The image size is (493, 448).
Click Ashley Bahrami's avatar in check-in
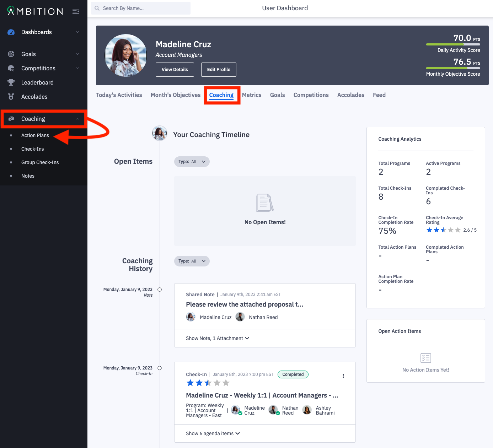307,410
